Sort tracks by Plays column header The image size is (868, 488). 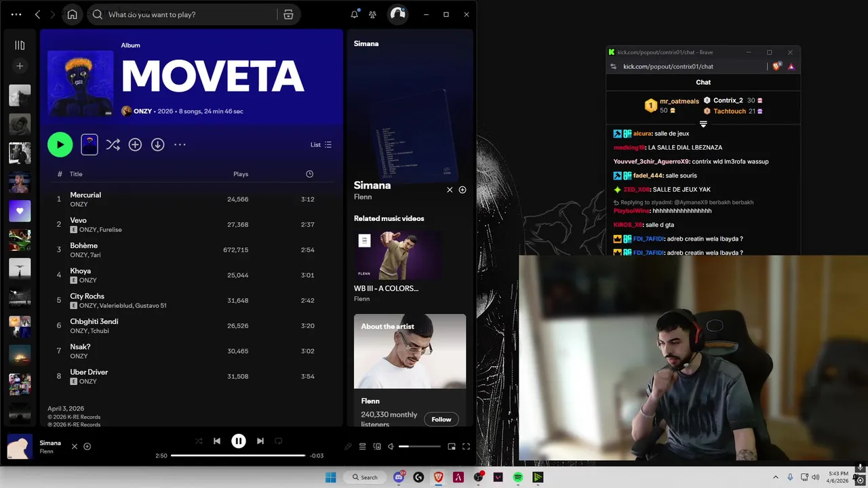[241, 174]
